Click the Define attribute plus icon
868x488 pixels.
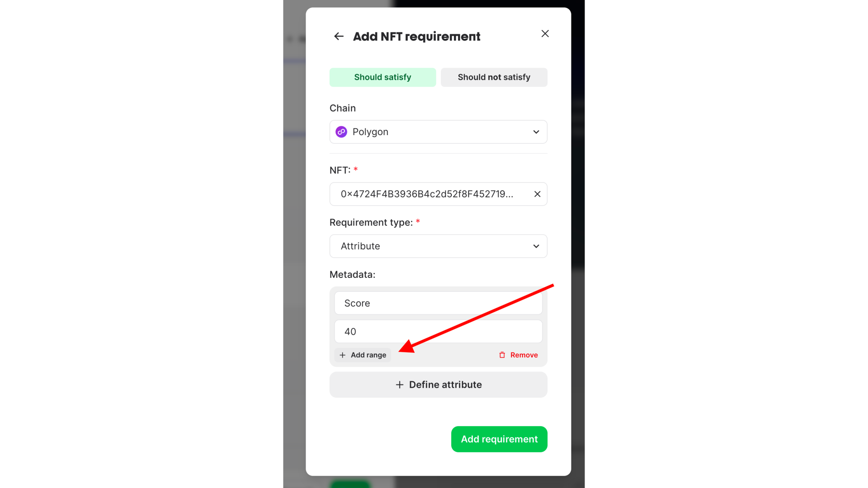pyautogui.click(x=400, y=385)
